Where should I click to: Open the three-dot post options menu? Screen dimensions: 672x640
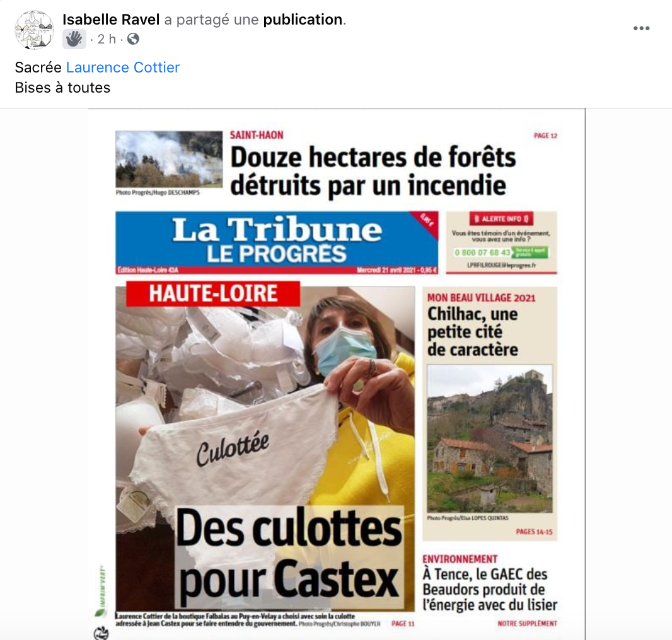pyautogui.click(x=641, y=28)
